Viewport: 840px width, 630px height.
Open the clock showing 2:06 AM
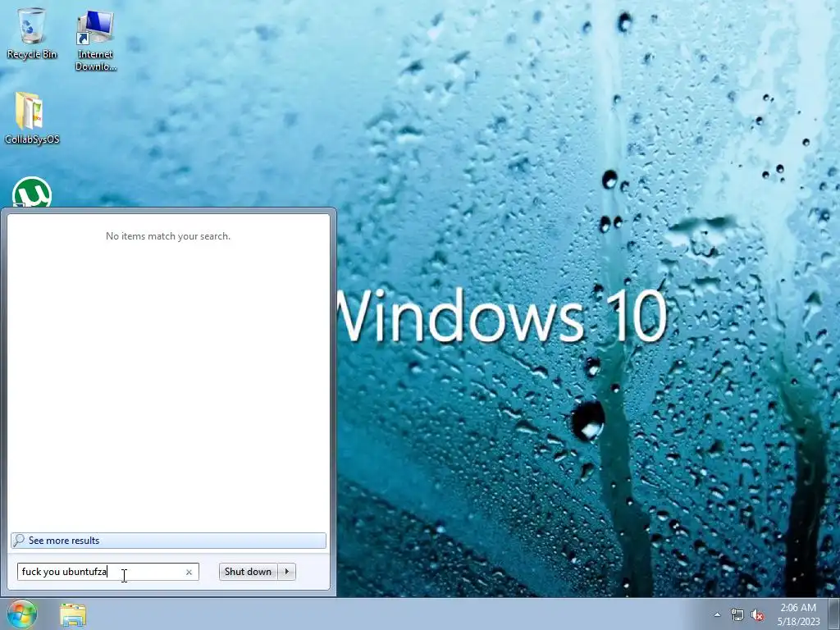pos(798,614)
